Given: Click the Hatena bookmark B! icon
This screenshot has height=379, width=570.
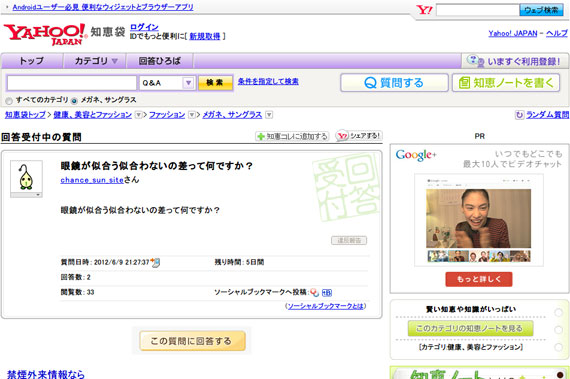Looking at the screenshot, I should coord(327,293).
